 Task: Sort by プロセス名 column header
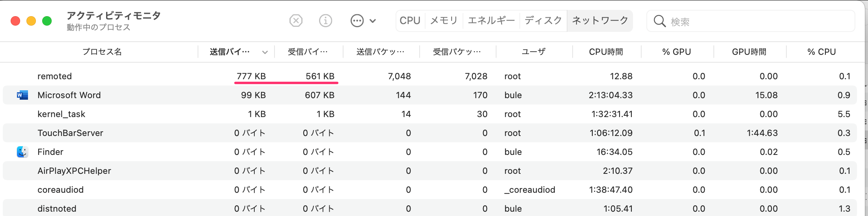click(x=102, y=52)
